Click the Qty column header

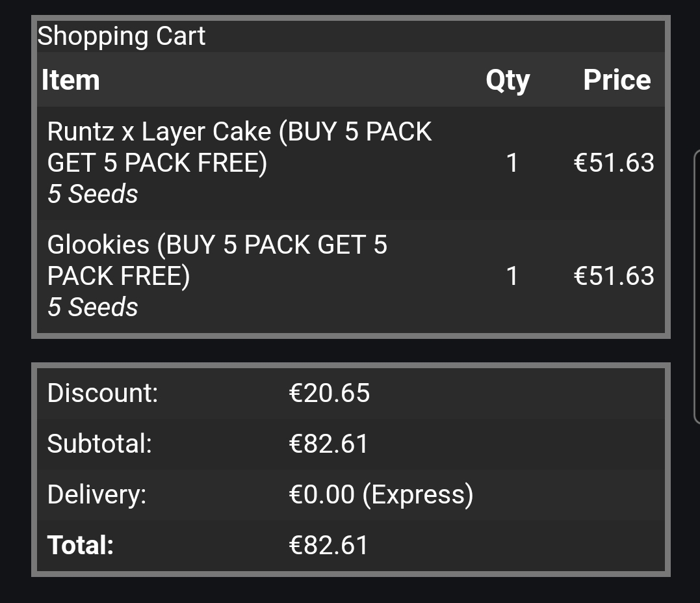pos(508,81)
